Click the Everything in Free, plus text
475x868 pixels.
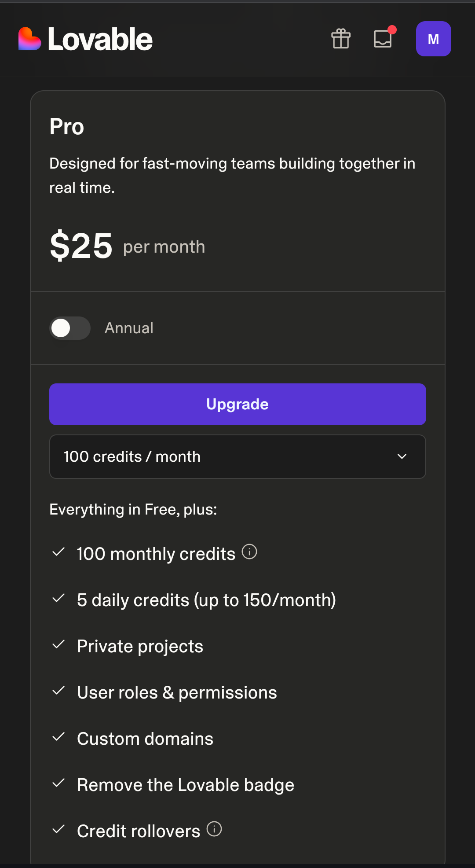click(x=133, y=509)
